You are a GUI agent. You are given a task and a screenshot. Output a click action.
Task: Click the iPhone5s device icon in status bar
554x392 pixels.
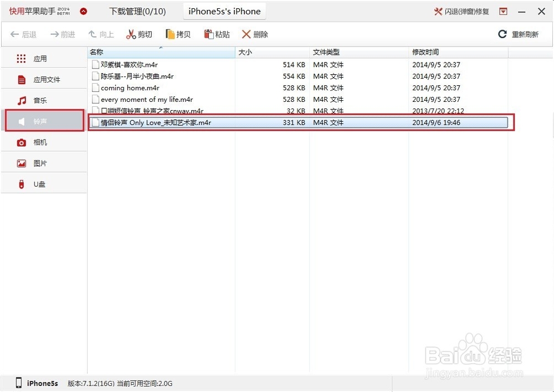[x=17, y=383]
